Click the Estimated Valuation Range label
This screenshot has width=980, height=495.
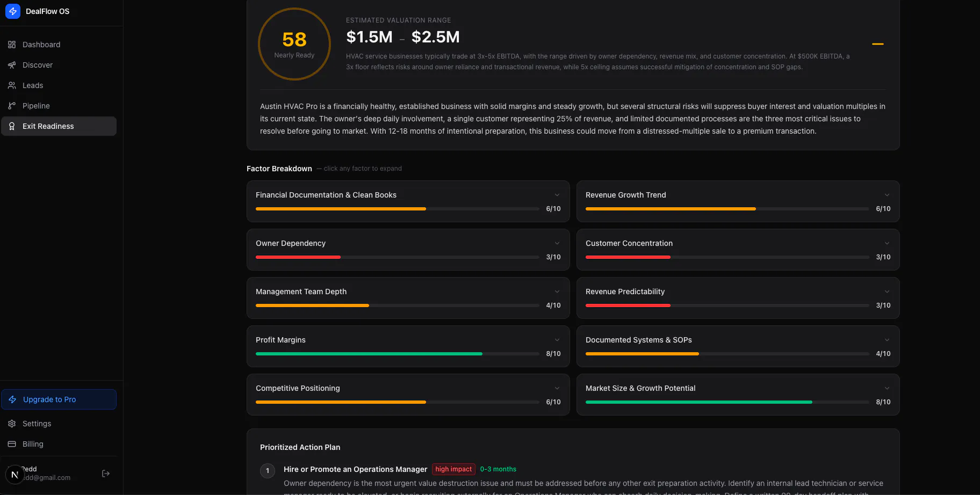coord(399,20)
